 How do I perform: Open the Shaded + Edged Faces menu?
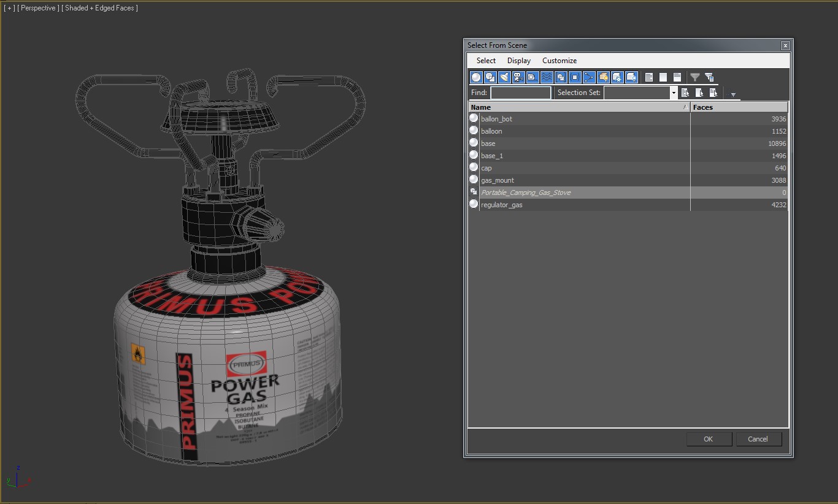point(99,8)
